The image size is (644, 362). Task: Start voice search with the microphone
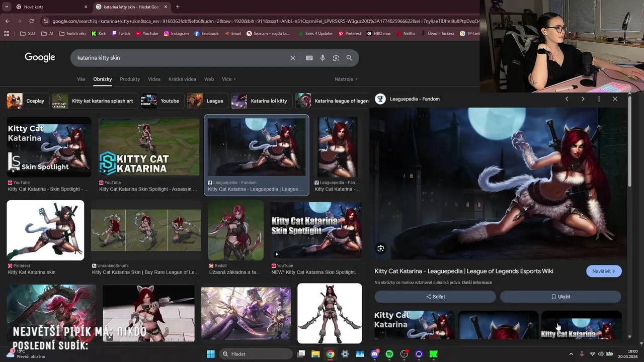click(323, 58)
